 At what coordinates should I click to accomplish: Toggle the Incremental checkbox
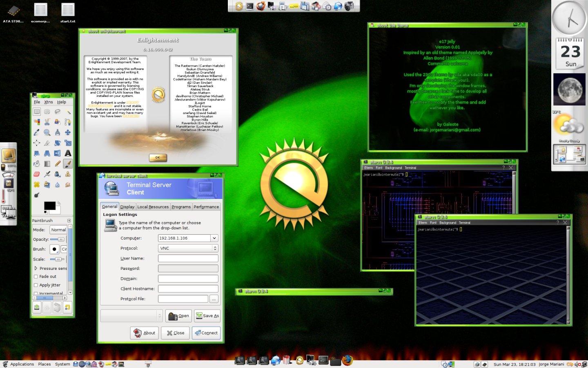coord(36,293)
